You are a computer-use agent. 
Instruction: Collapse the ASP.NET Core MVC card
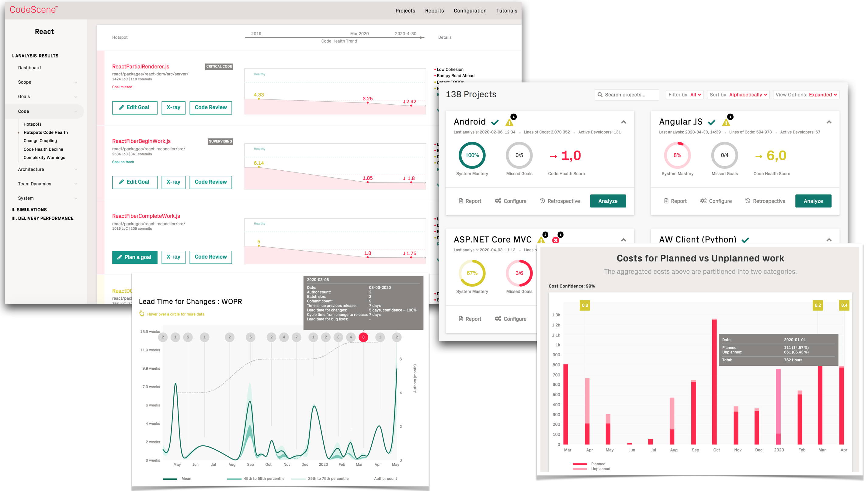(x=623, y=240)
